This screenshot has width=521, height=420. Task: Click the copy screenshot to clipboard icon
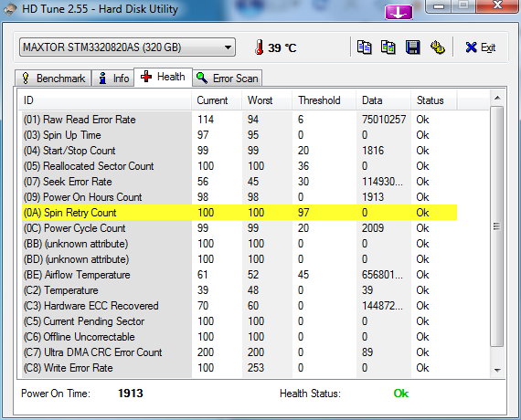click(388, 47)
